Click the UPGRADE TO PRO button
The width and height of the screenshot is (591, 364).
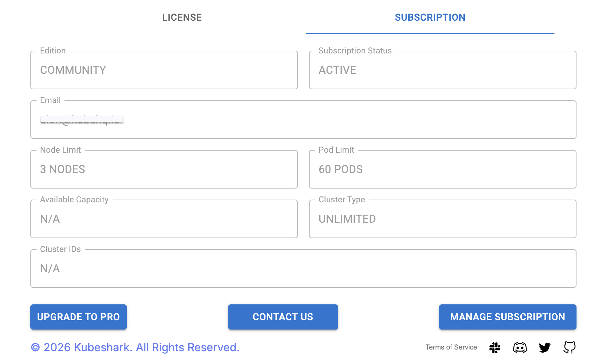tap(78, 317)
